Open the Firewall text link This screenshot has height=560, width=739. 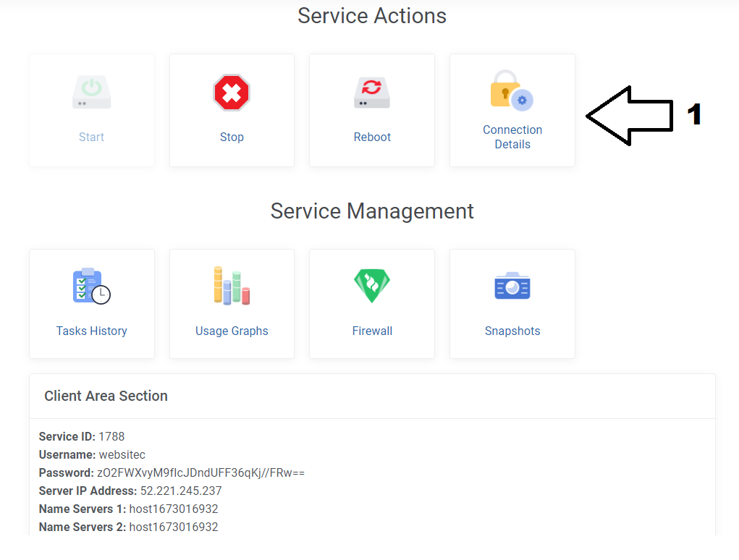coord(372,331)
